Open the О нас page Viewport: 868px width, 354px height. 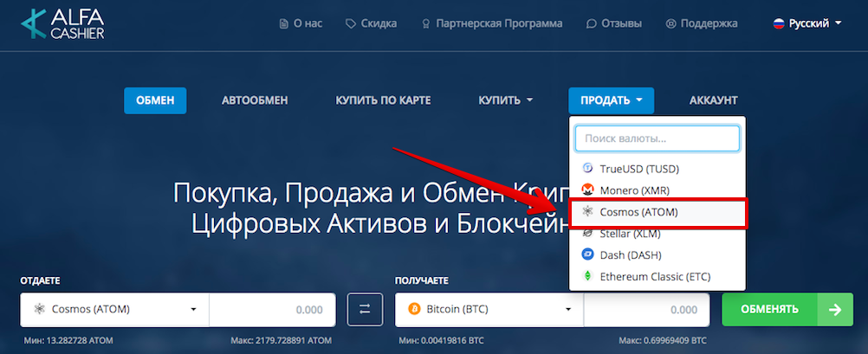301,23
